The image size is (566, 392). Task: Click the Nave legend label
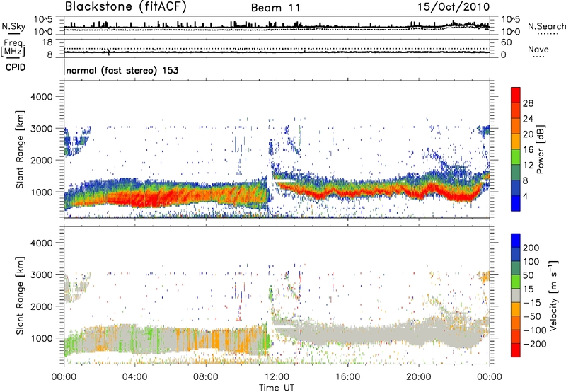[538, 49]
